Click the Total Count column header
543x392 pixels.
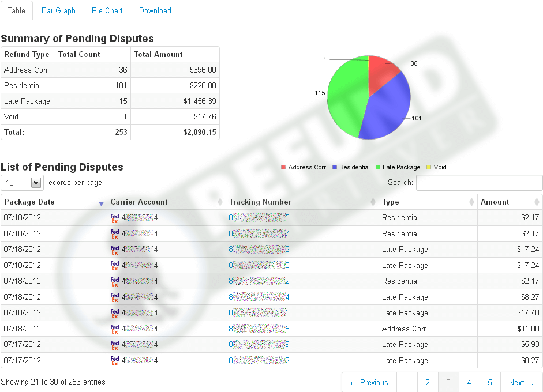point(93,54)
